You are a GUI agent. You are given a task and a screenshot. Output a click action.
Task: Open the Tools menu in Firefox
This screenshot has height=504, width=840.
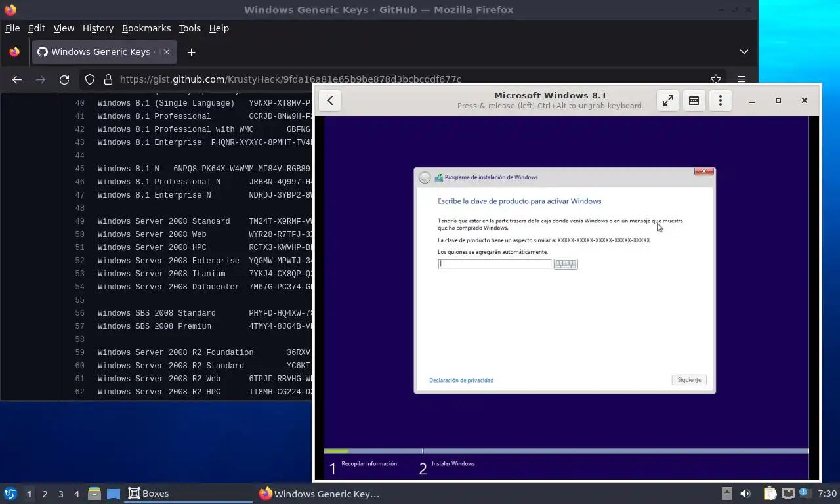click(x=190, y=28)
